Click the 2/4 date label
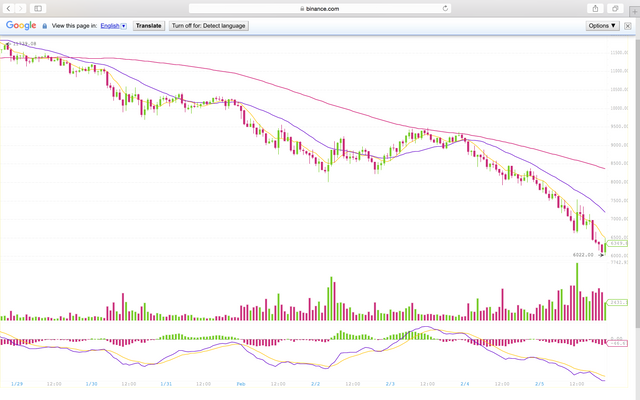This screenshot has height=400, width=640. [465, 384]
